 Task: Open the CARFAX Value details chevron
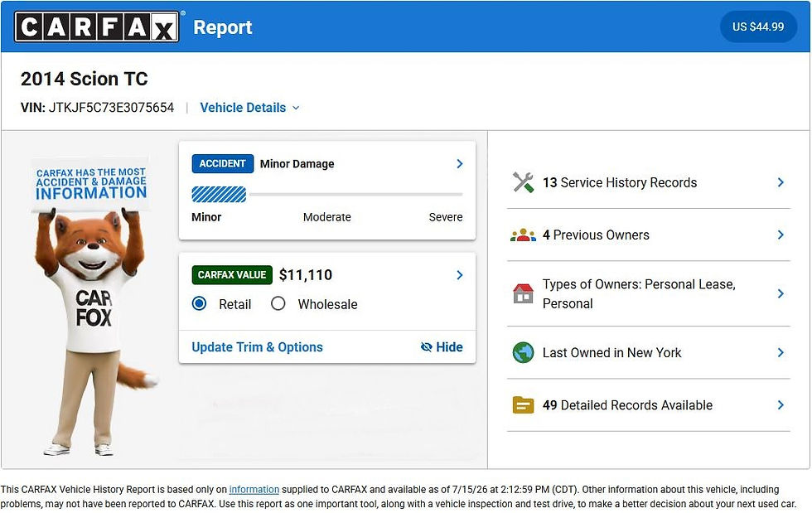pyautogui.click(x=459, y=275)
